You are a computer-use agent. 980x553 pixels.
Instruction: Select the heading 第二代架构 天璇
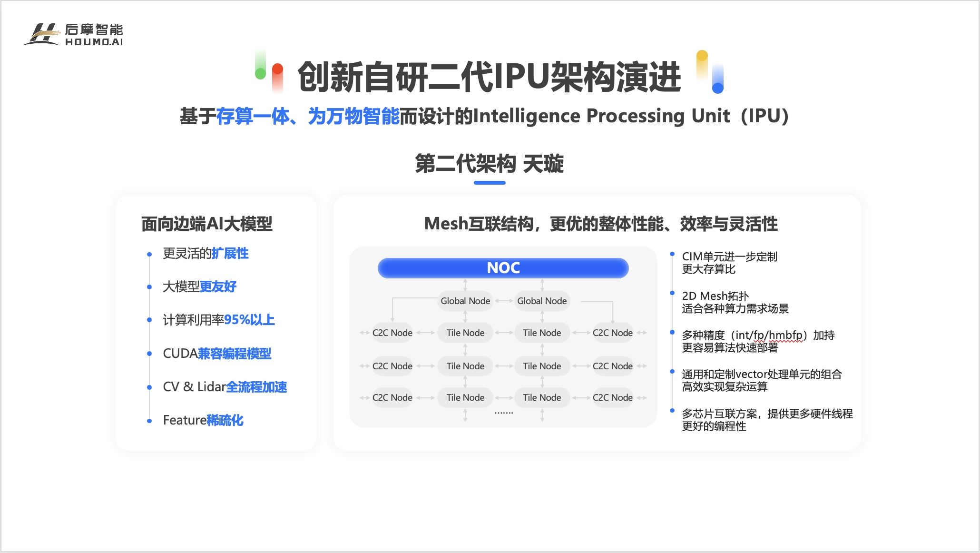tap(490, 164)
